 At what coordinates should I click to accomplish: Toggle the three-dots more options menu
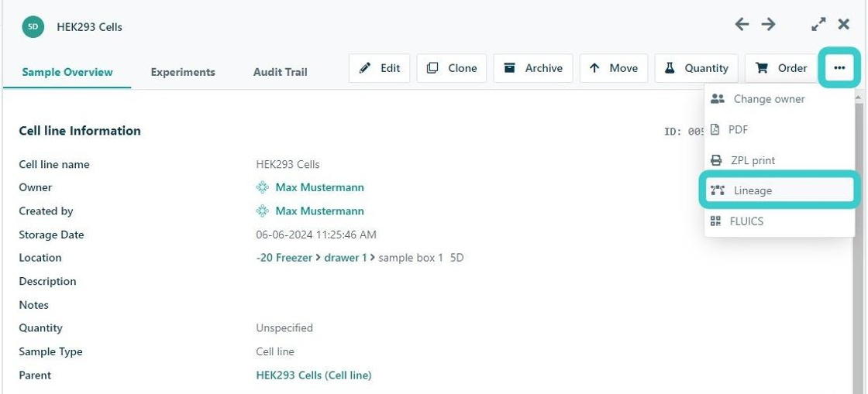(839, 68)
